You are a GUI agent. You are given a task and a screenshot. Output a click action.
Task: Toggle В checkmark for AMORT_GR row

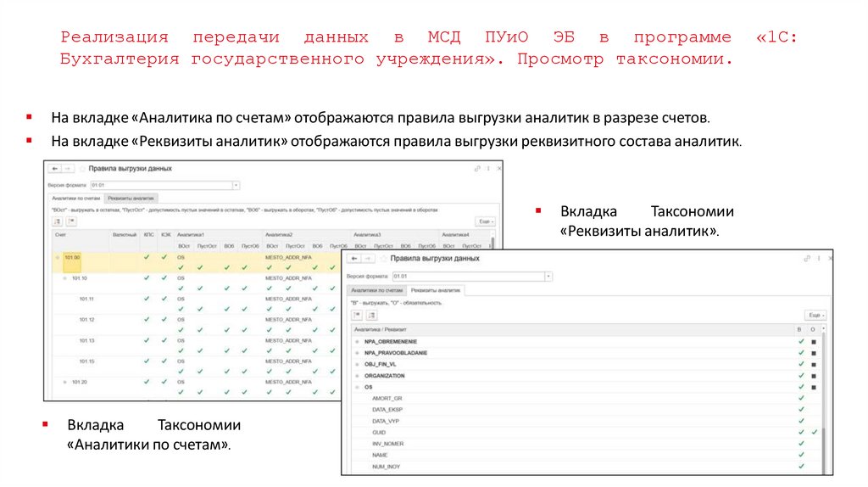pos(801,398)
